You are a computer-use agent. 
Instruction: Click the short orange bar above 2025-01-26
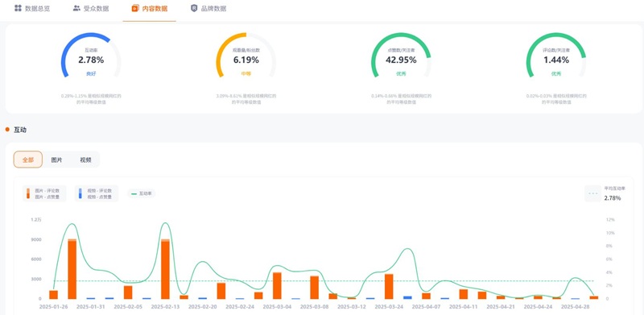coord(53,294)
